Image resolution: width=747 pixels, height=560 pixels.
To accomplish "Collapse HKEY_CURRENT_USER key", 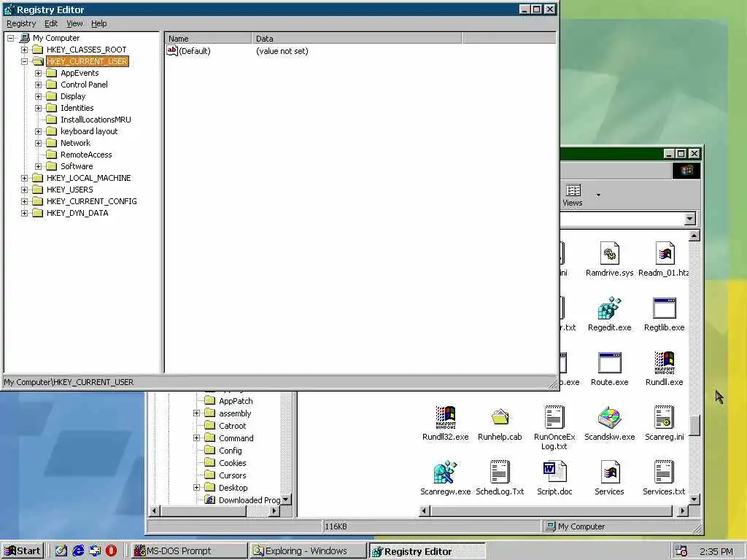I will 24,61.
